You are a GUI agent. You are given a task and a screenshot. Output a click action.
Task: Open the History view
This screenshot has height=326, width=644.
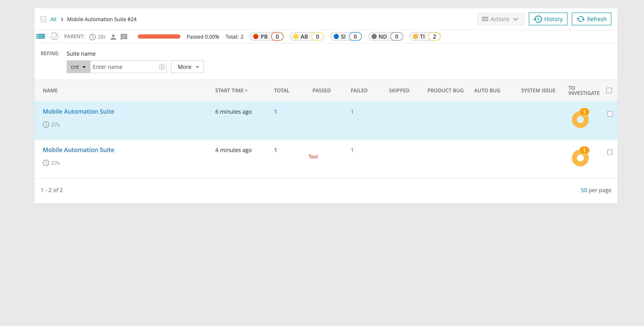coord(548,19)
